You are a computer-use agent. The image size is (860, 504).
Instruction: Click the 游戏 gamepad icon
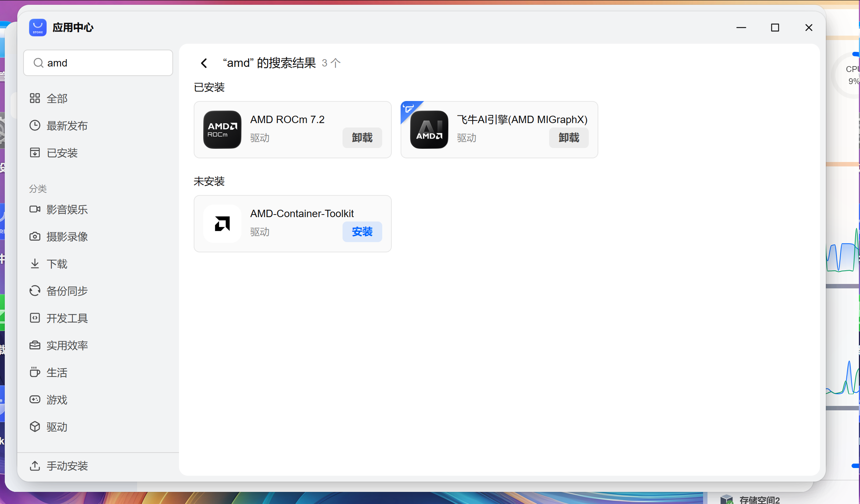click(35, 400)
